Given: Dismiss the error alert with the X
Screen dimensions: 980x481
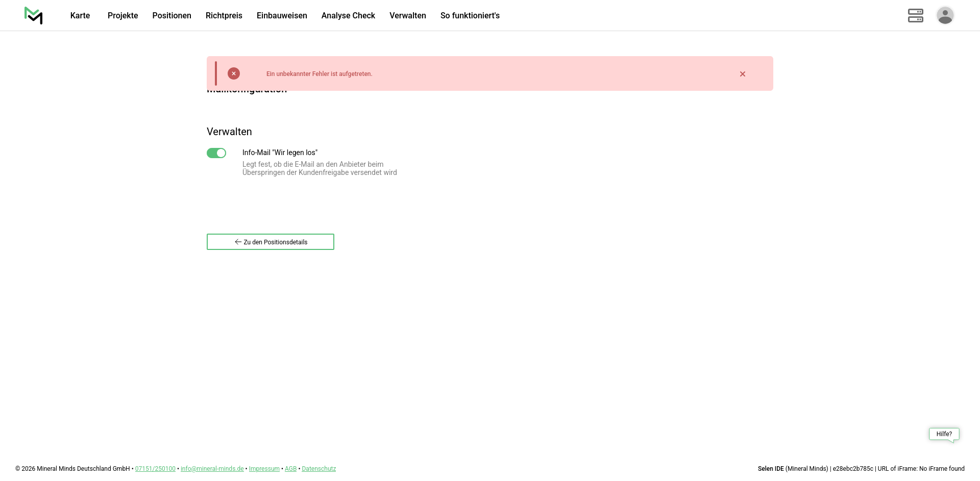Looking at the screenshot, I should pos(742,74).
